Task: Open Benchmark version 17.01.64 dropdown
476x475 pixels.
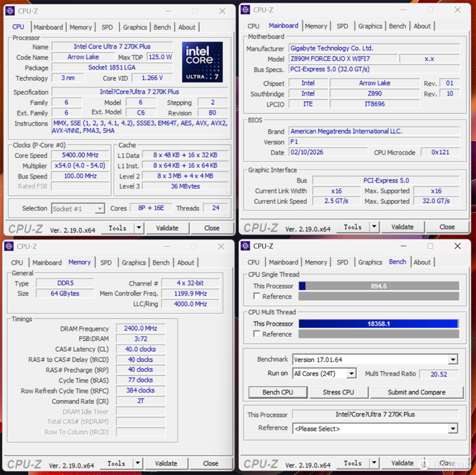Action: [x=453, y=360]
